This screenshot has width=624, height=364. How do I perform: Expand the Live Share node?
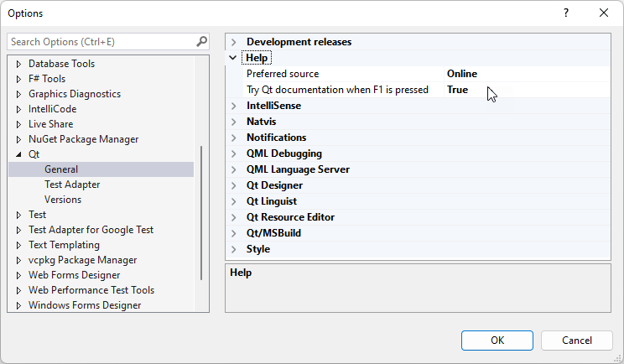tap(18, 124)
